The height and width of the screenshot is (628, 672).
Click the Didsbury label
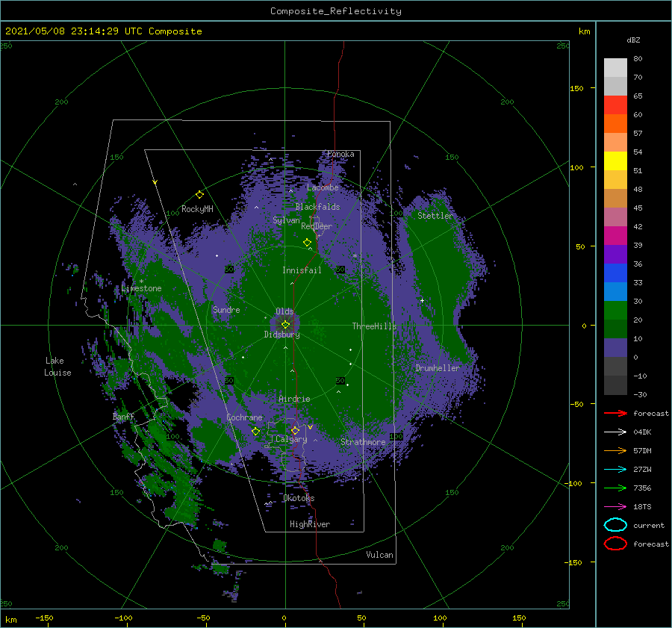[281, 335]
